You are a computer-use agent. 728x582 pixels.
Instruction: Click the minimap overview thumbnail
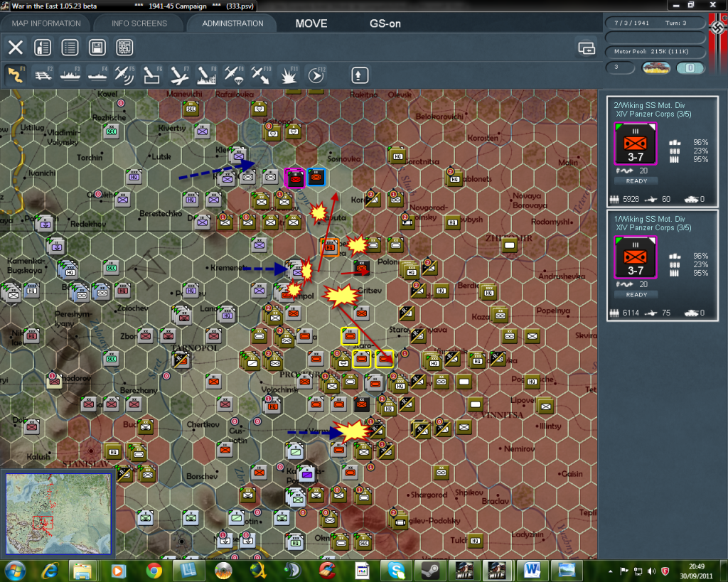[58, 513]
